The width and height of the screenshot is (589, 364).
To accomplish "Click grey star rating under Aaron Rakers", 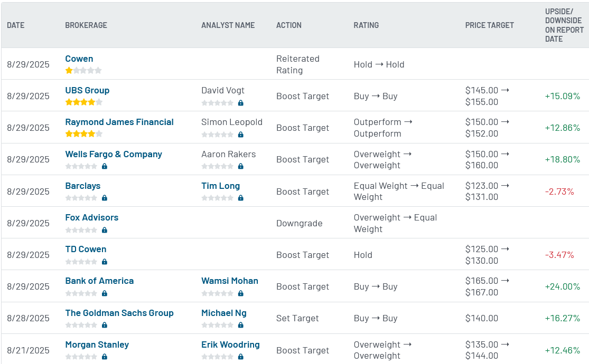I will 217,166.
